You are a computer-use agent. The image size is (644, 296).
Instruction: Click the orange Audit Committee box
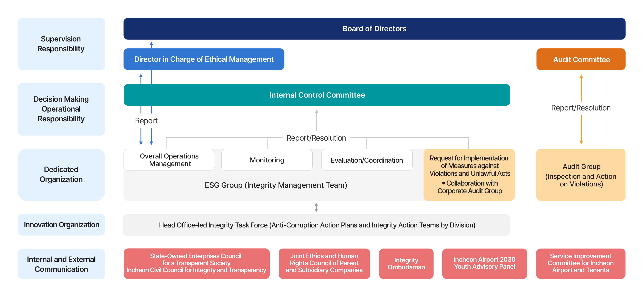click(x=581, y=59)
